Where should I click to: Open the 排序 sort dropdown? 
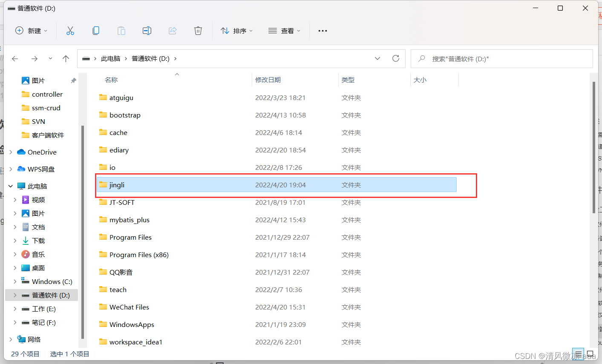pyautogui.click(x=236, y=31)
